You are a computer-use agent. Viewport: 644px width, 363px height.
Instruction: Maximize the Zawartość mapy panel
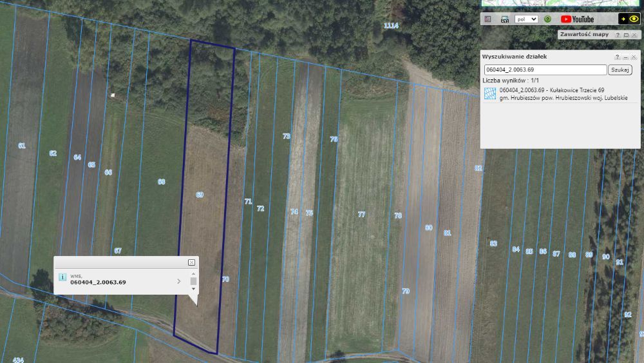[x=626, y=35]
